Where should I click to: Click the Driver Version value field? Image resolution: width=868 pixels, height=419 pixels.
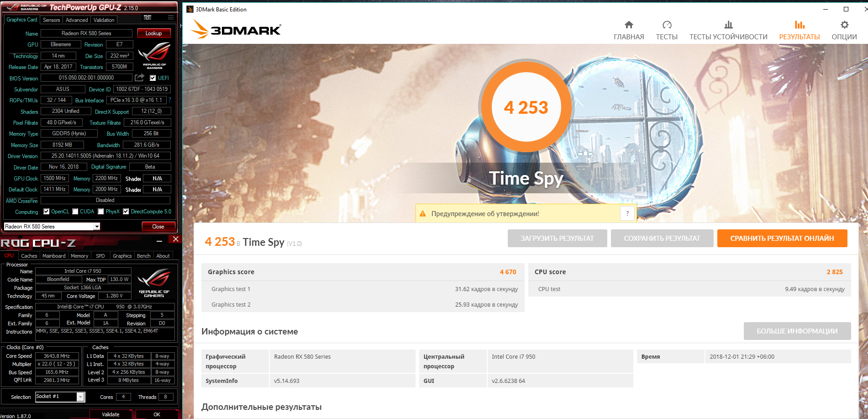[x=105, y=156]
